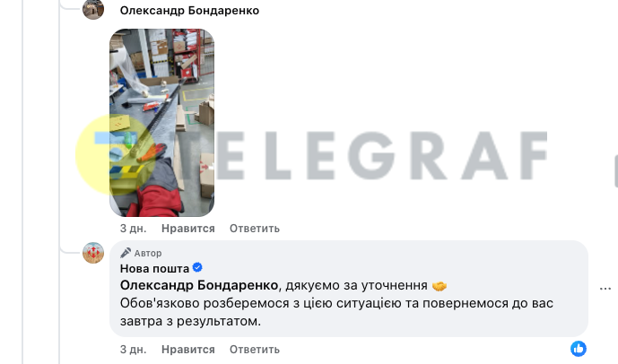The width and height of the screenshot is (618, 364).
Task: Reply to Нова пошта's comment via Ответить
Action: pyautogui.click(x=255, y=350)
